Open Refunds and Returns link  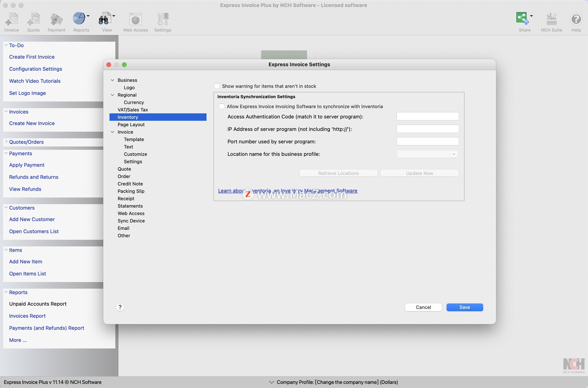coord(34,177)
